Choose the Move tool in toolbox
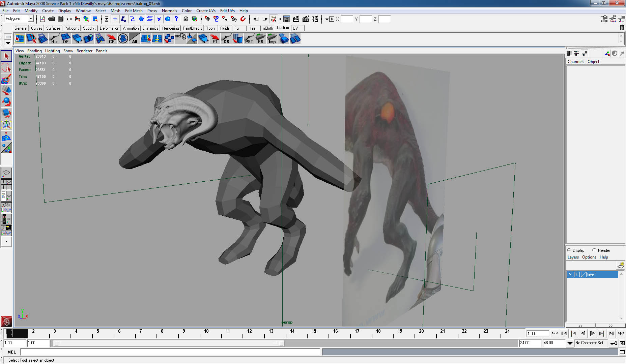 coord(6,90)
